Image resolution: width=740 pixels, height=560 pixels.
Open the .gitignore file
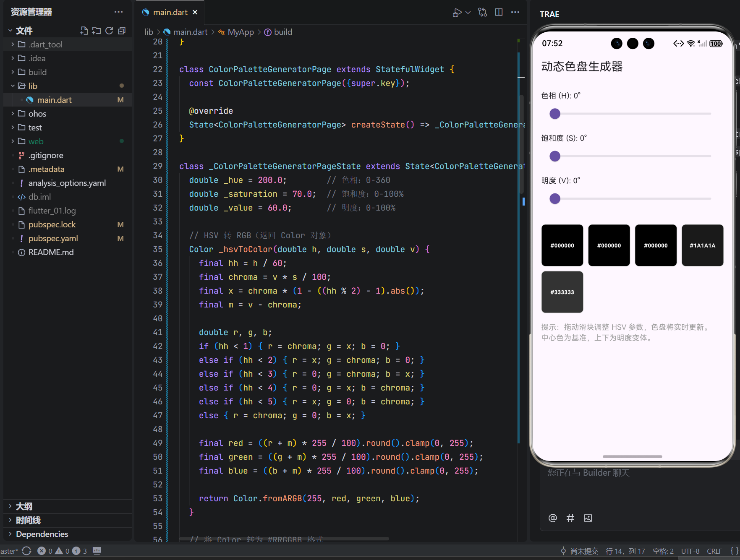coord(67,155)
